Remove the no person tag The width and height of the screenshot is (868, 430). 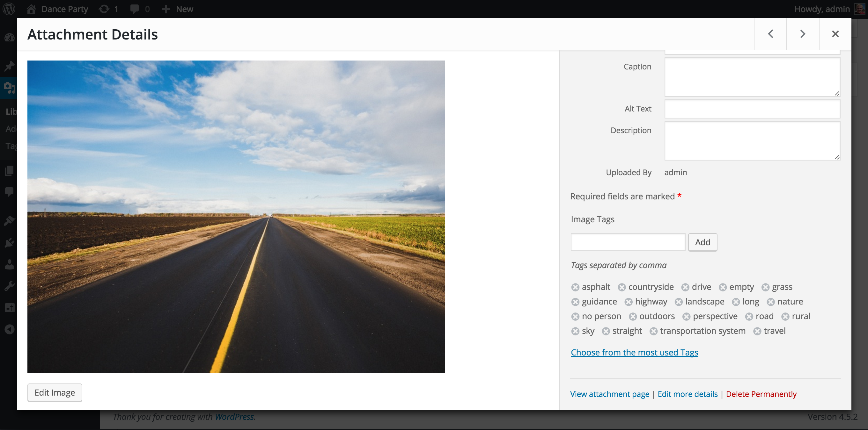pos(575,317)
